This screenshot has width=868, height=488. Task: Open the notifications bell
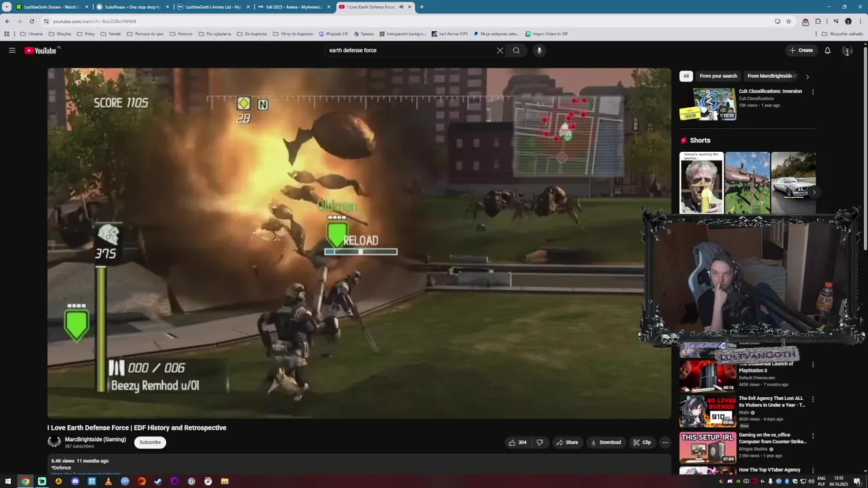(827, 50)
